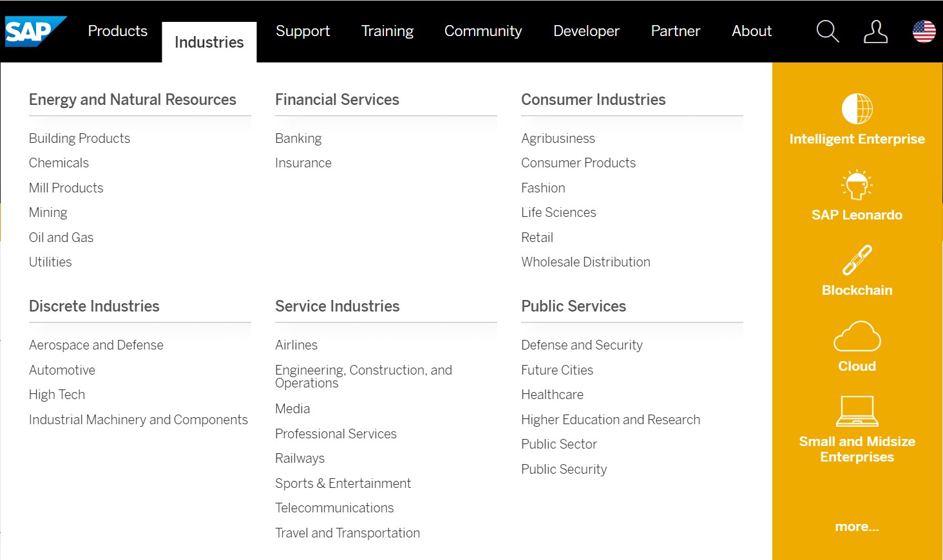Click the more... link

click(857, 527)
